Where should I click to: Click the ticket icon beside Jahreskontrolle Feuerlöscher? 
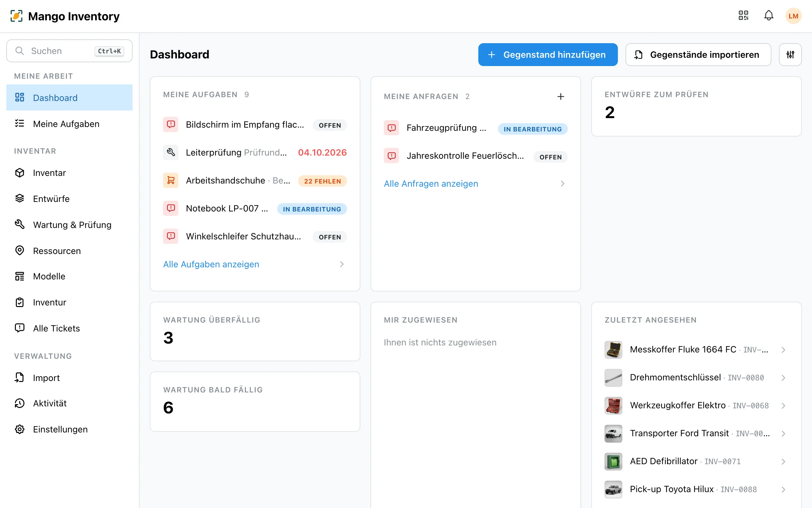[392, 156]
